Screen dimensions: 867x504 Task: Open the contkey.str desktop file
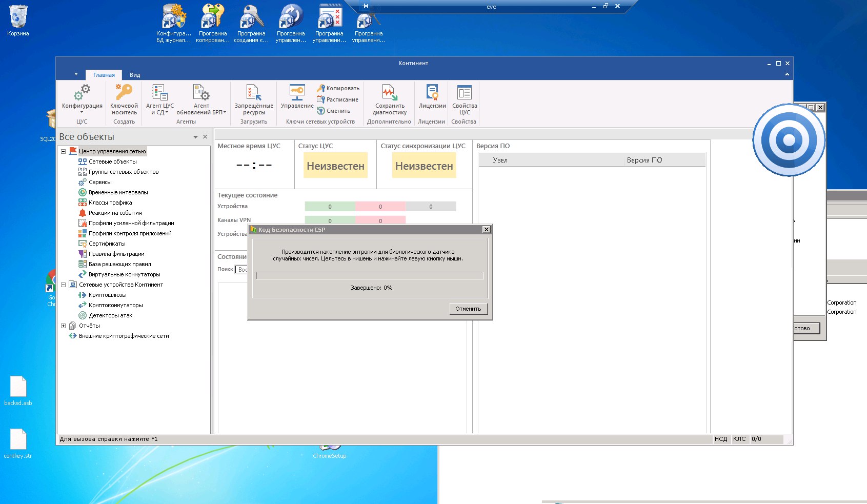pyautogui.click(x=18, y=443)
